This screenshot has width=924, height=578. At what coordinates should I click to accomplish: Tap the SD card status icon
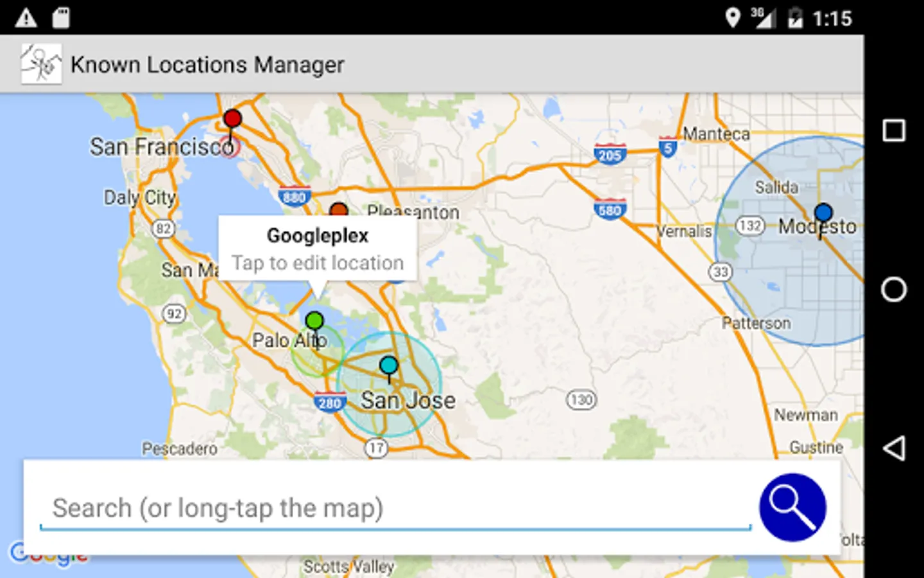click(61, 17)
